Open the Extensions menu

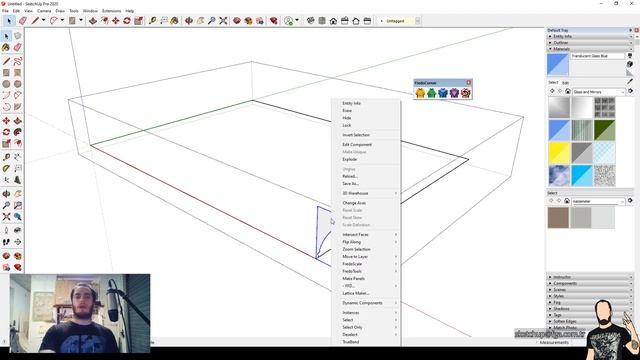click(111, 11)
